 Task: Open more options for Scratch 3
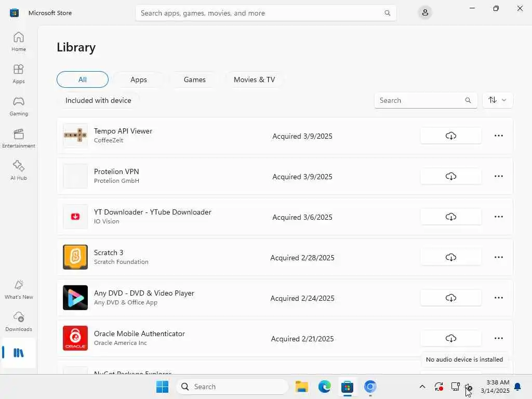pos(498,257)
